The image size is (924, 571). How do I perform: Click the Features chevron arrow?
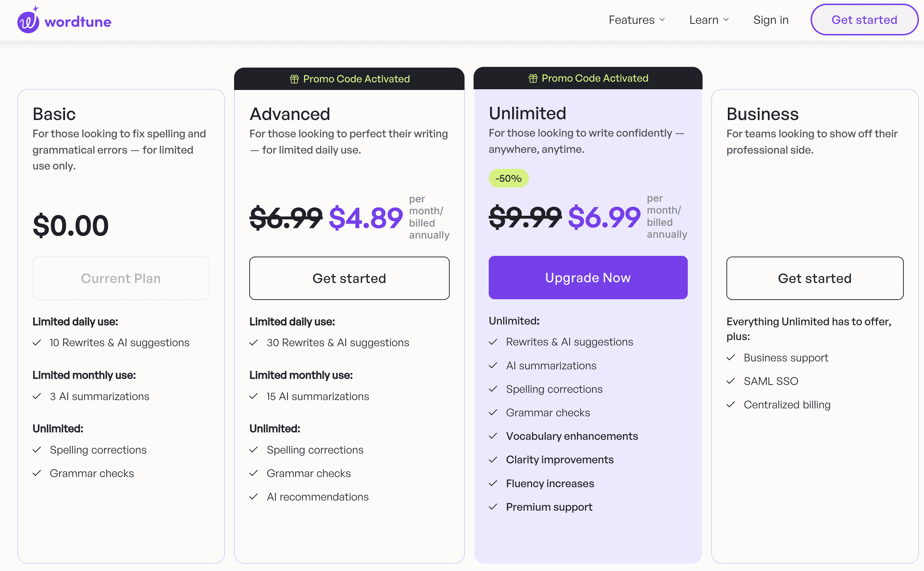662,20
